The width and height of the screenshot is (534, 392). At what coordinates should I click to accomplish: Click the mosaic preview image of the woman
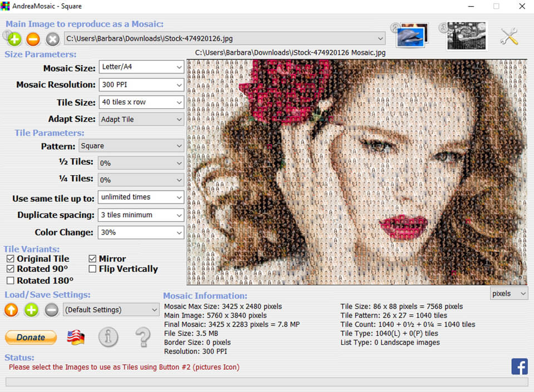(357, 172)
